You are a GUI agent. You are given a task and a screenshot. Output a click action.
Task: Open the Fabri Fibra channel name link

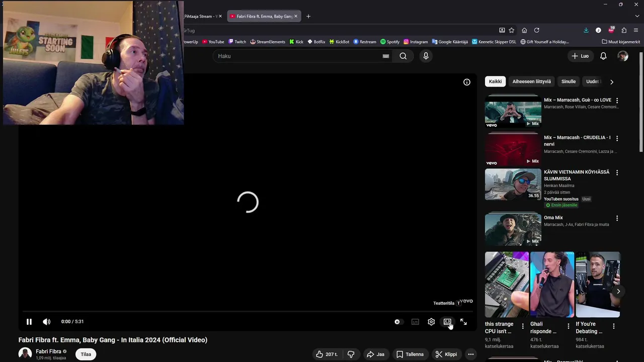[x=48, y=351]
